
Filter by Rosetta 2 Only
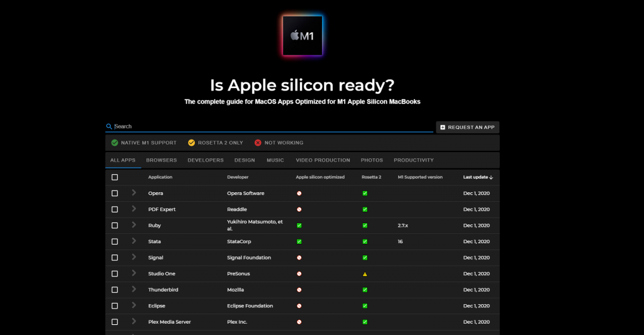(216, 143)
